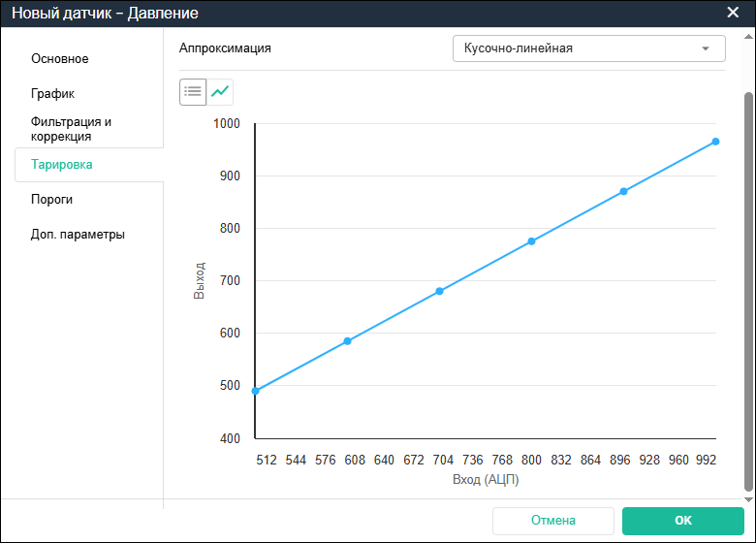Close the Новый датчик dialog

[733, 13]
